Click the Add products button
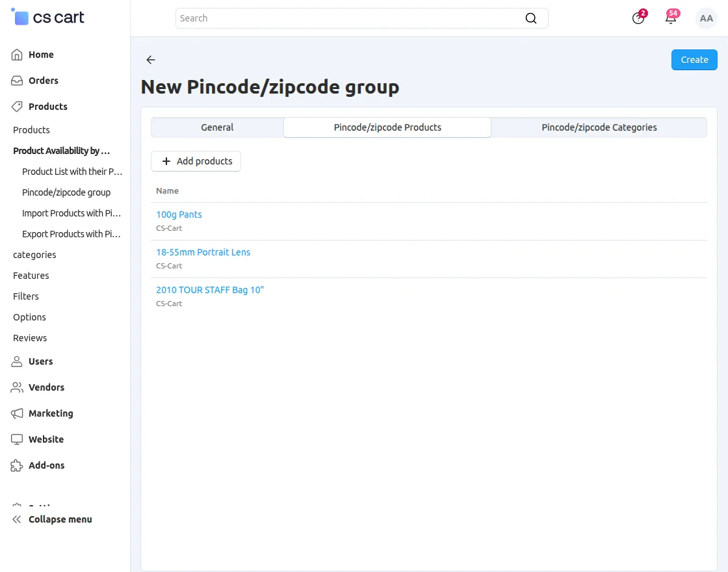This screenshot has height=572, width=728. tap(196, 161)
